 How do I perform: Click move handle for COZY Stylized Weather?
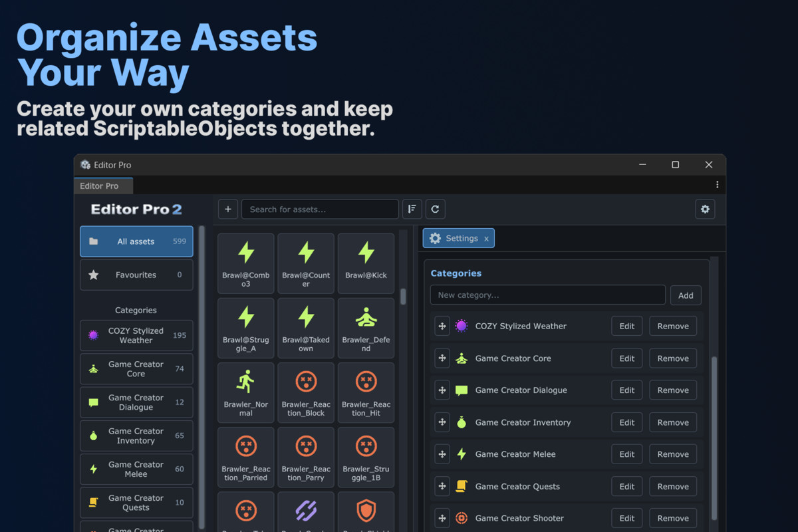[x=442, y=326]
